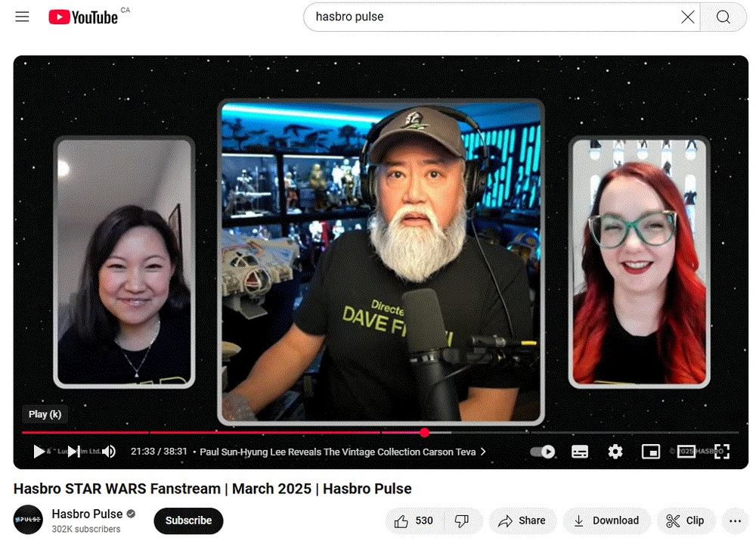
Task: Share the video
Action: pos(522,521)
